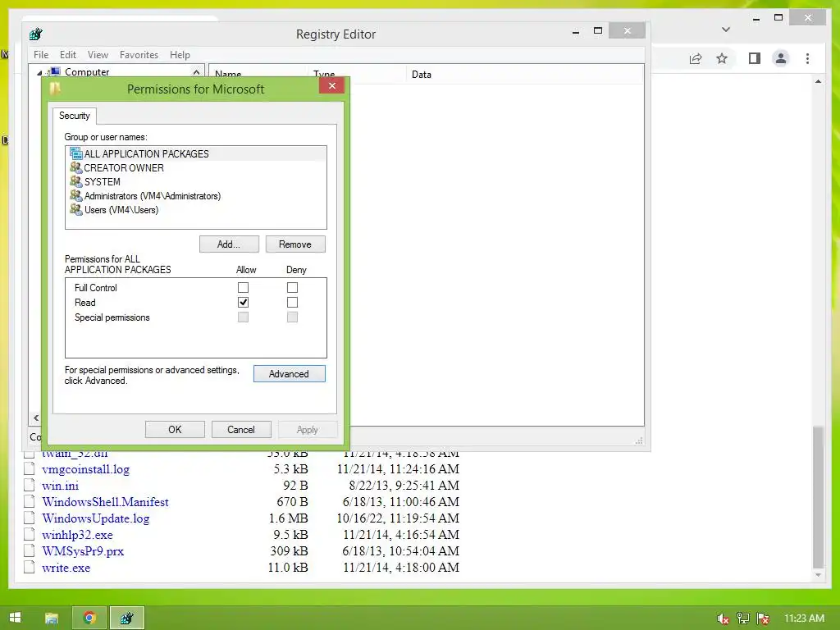Click the browser page vertical scrollbar thumb

[x=818, y=496]
